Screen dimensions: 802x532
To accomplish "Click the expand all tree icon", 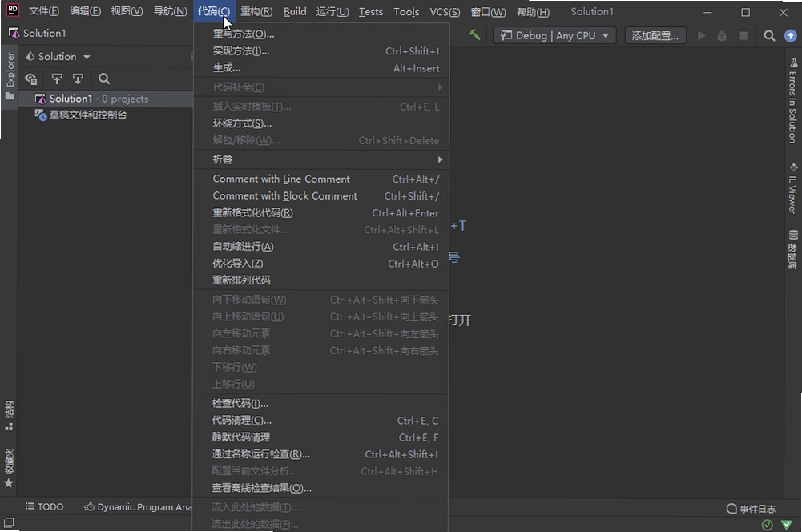I will click(x=57, y=79).
